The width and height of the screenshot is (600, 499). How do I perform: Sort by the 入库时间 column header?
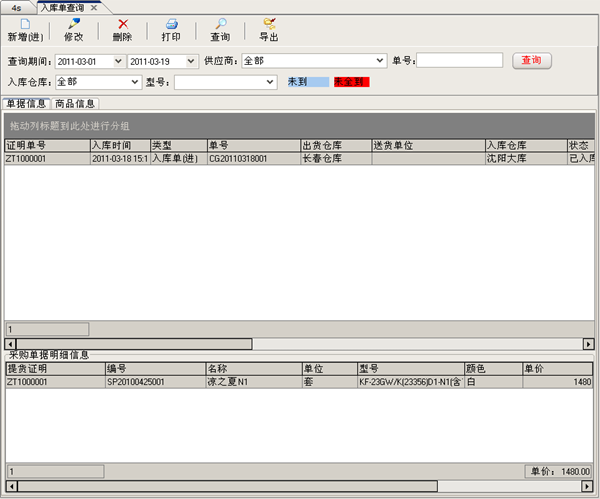119,146
